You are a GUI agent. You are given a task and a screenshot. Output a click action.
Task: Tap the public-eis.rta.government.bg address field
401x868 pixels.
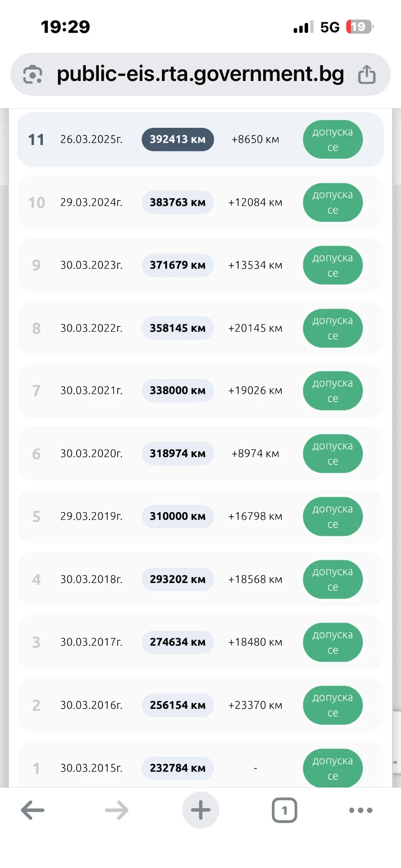pos(200,74)
